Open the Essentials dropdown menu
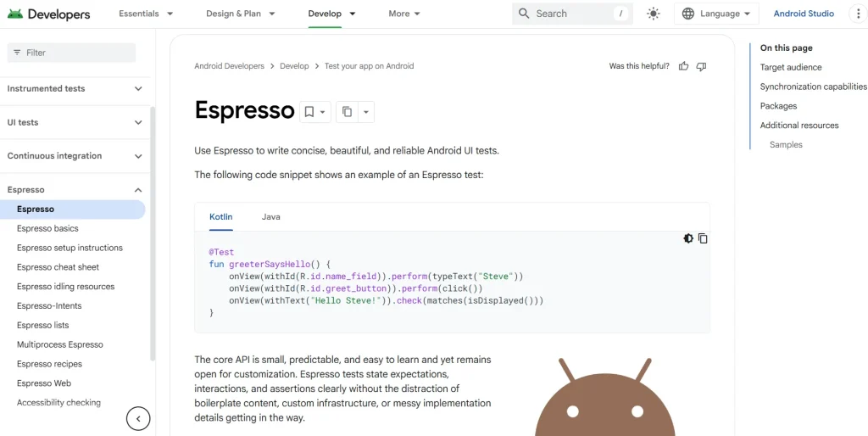Image resolution: width=868 pixels, height=436 pixels. pyautogui.click(x=146, y=14)
